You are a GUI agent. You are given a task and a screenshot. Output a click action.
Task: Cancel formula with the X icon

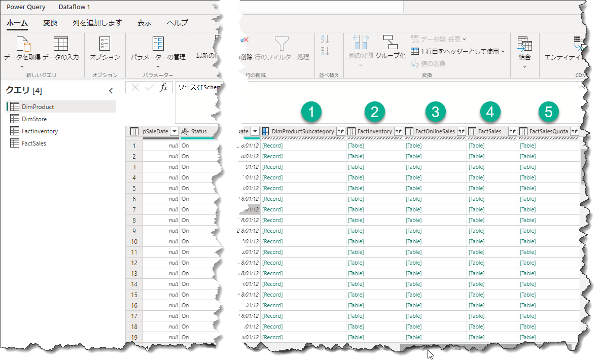pos(135,88)
